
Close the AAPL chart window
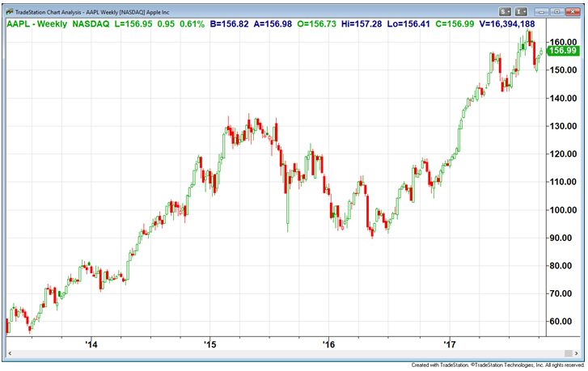click(573, 12)
